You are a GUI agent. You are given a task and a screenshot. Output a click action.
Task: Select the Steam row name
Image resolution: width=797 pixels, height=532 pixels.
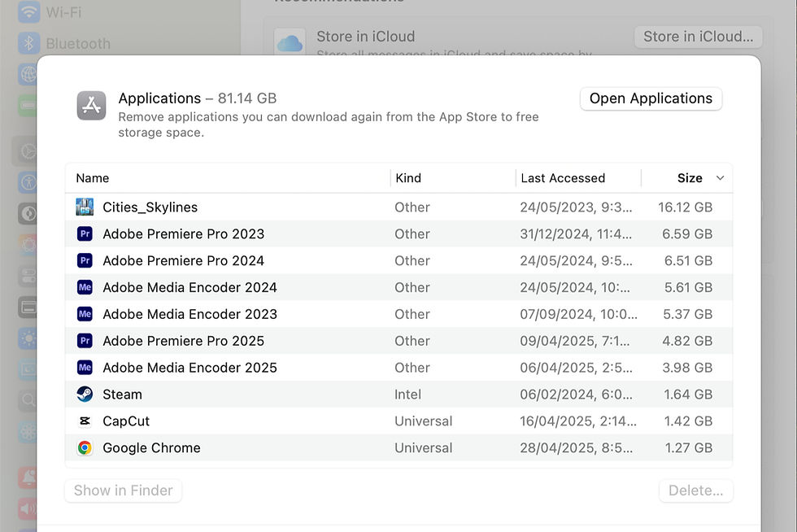click(123, 395)
